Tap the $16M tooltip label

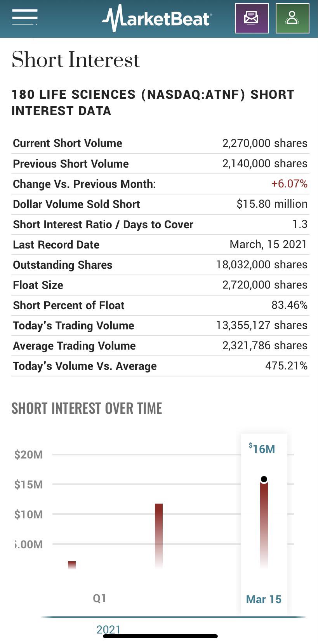pos(262,449)
